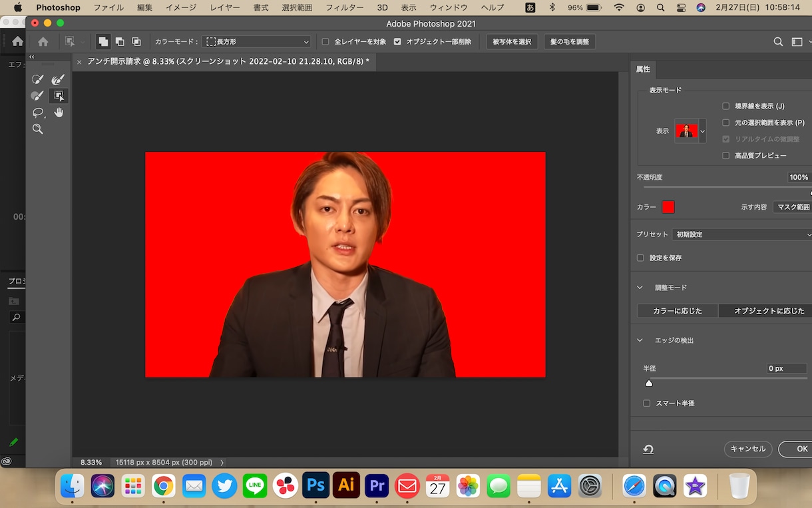Image resolution: width=812 pixels, height=508 pixels.
Task: Choose Subtract from selection mode icon
Action: coord(120,41)
